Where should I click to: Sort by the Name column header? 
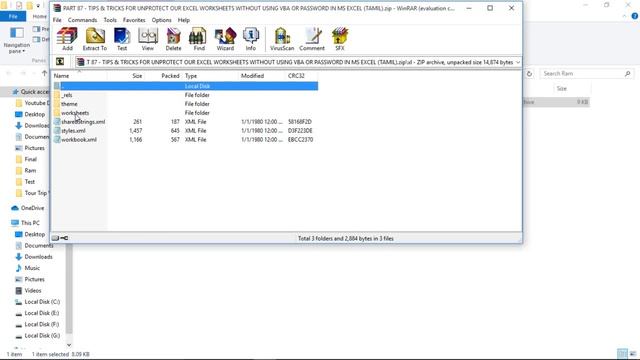80,76
